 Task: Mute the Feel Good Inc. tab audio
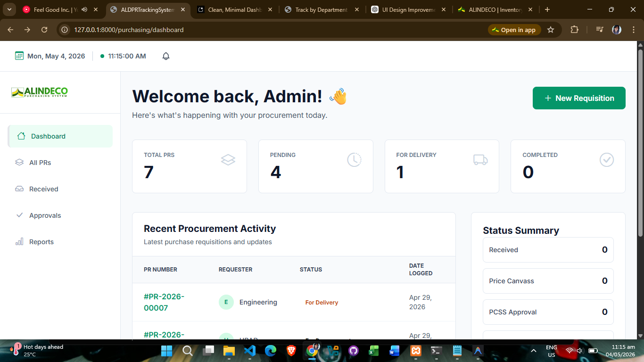(84, 9)
